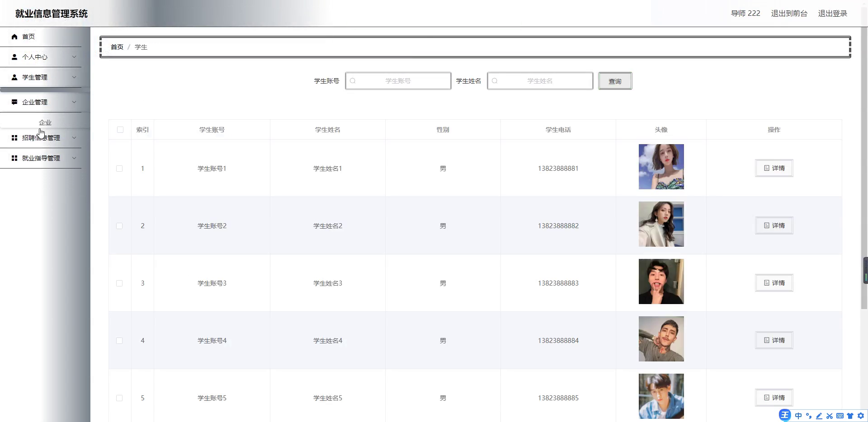Expand 就业指导管理 menu chevron
Image resolution: width=868 pixels, height=422 pixels.
74,158
